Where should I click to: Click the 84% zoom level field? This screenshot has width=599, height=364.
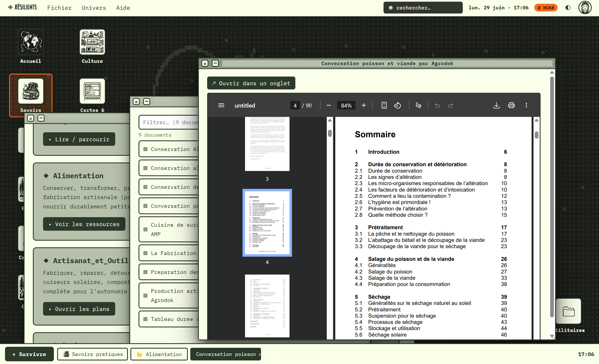pyautogui.click(x=346, y=105)
